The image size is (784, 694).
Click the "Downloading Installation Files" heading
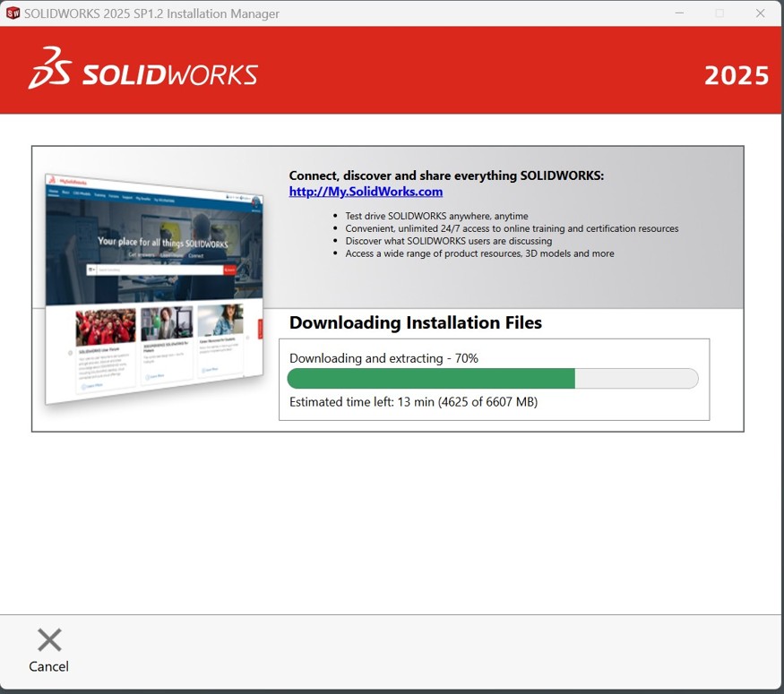(416, 322)
